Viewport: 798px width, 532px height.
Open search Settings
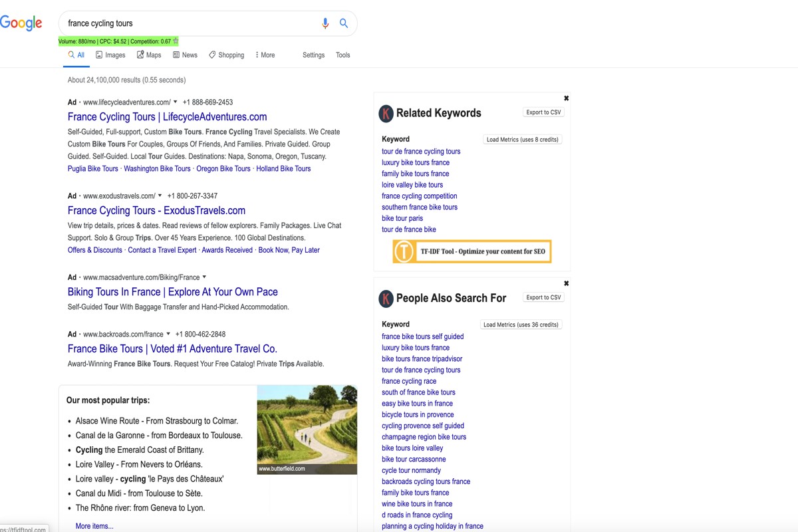coord(313,55)
